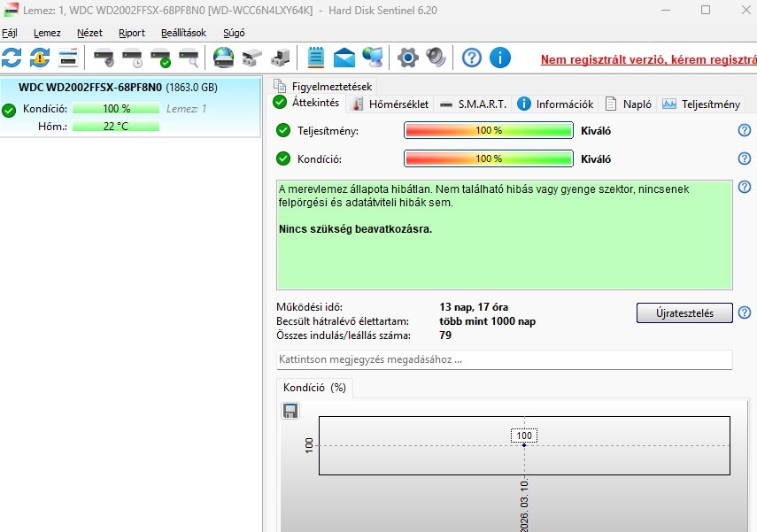Click the disk with speaker toolbar icon
The image size is (757, 532).
104,58
